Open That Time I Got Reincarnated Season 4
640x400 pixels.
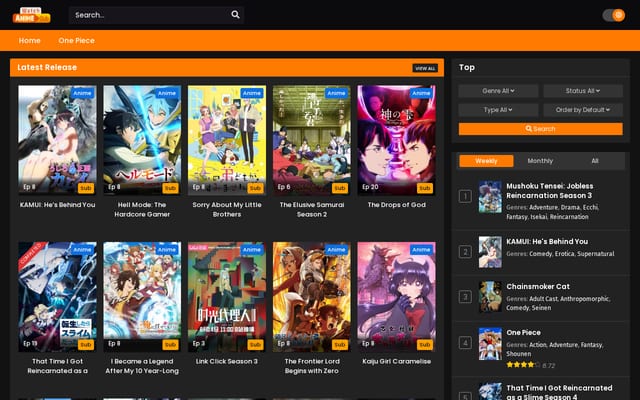(559, 392)
